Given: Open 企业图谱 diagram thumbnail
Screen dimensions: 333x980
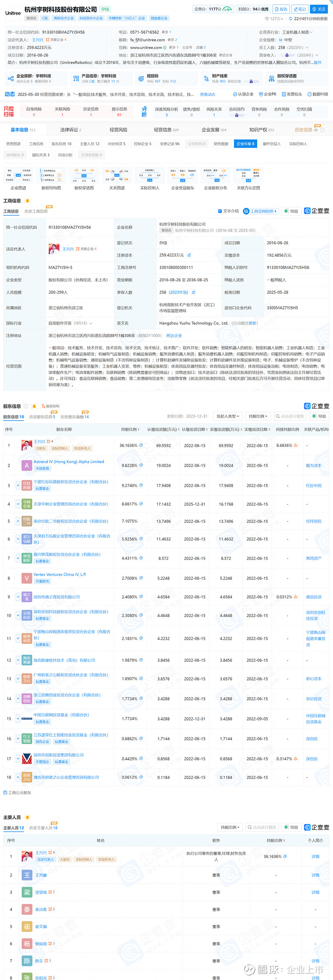Looking at the screenshot, I should [18, 179].
